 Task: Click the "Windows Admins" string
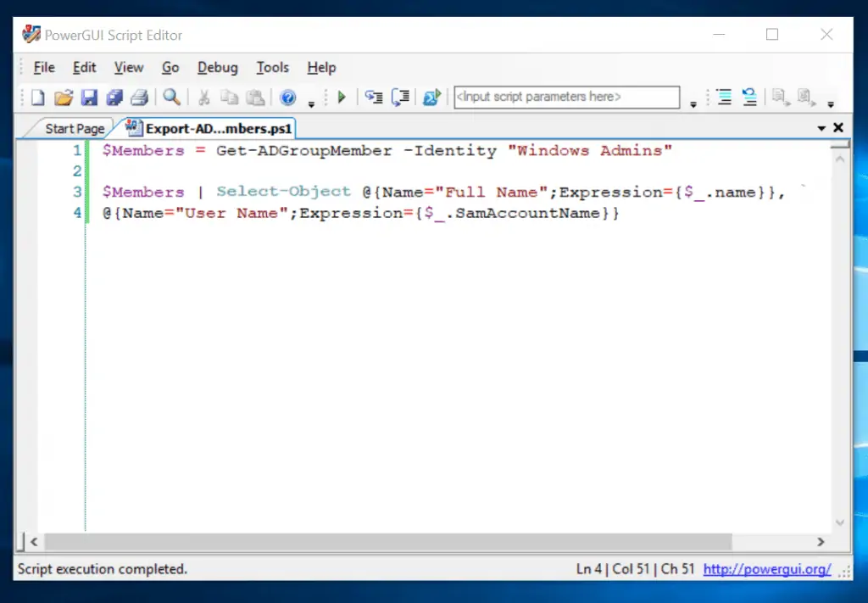[x=590, y=151]
